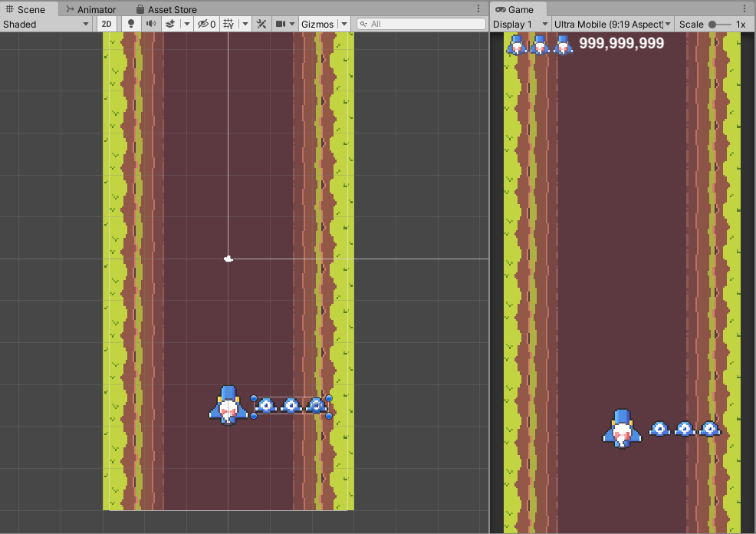
Task: Toggle the 2D view mode button
Action: coord(107,24)
